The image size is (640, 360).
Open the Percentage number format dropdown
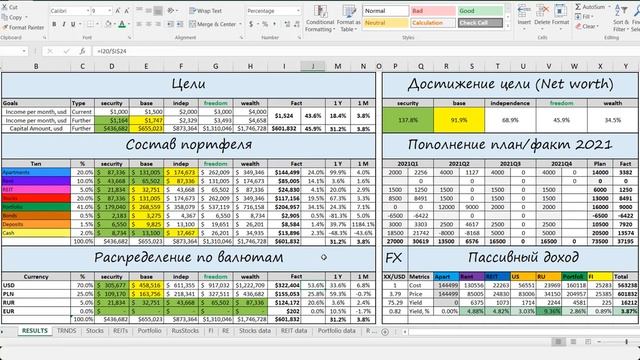(298, 11)
